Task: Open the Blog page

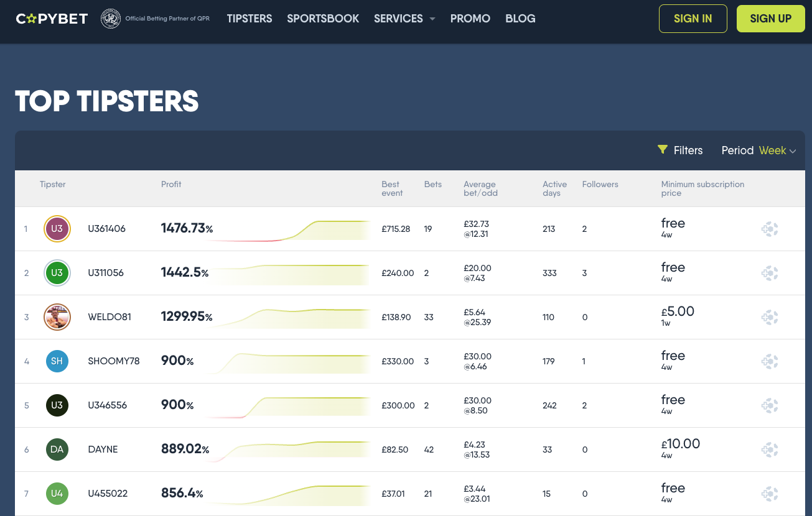Action: (x=521, y=19)
